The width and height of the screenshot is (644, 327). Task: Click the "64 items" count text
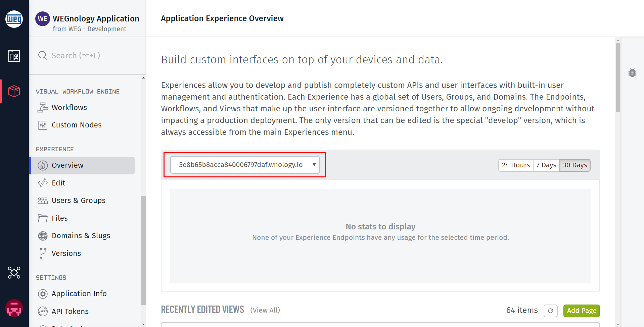click(522, 310)
